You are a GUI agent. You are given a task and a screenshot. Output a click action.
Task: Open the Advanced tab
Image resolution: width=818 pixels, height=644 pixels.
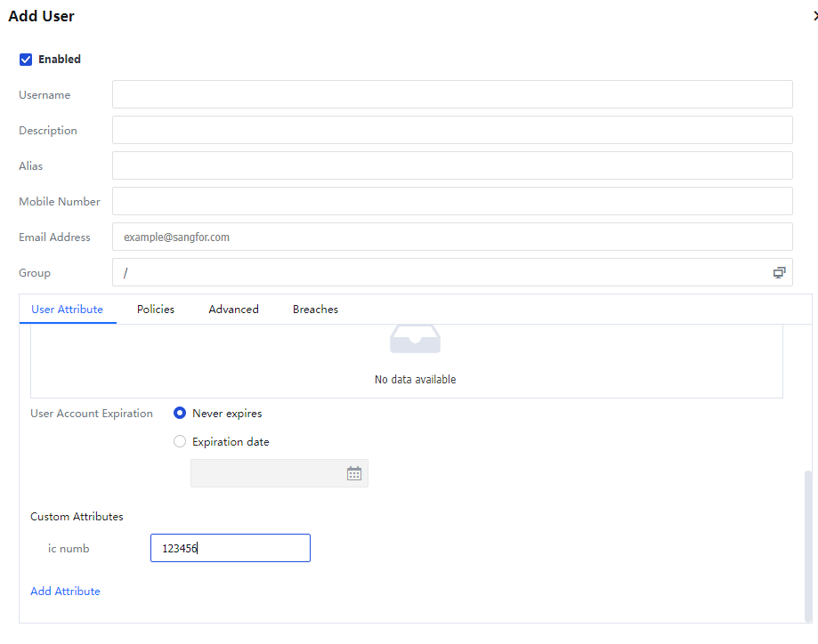point(233,310)
